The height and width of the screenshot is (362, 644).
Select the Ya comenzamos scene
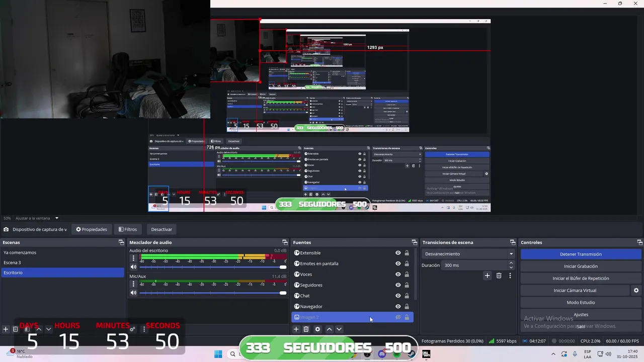coord(62,252)
